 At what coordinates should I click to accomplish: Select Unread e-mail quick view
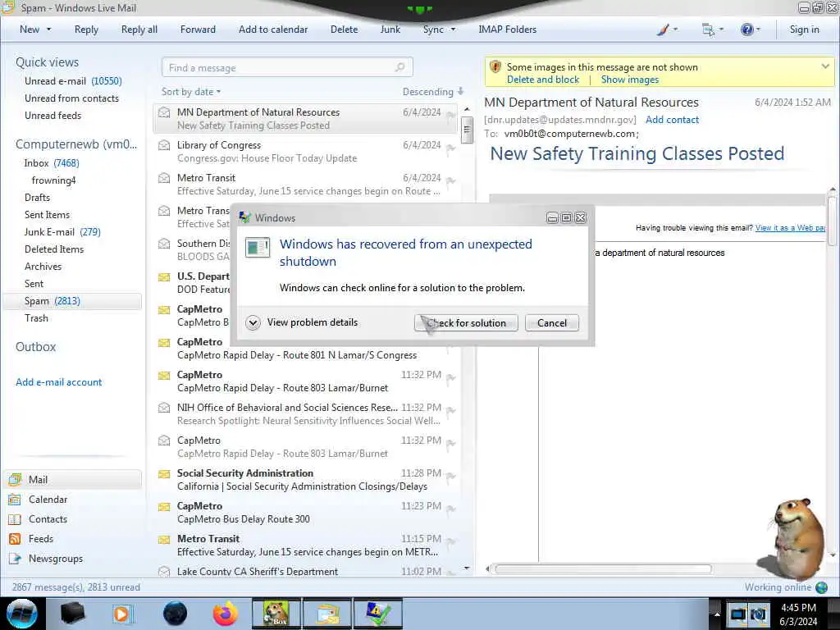click(x=73, y=81)
